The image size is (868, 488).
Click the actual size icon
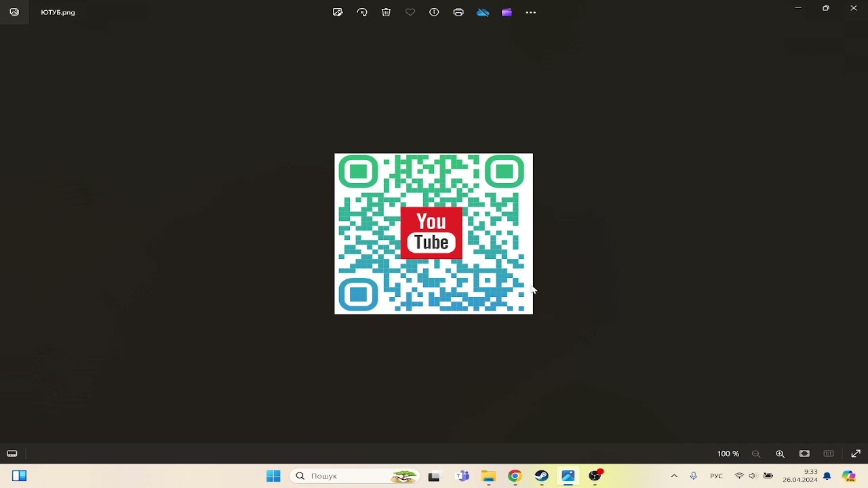(x=829, y=453)
